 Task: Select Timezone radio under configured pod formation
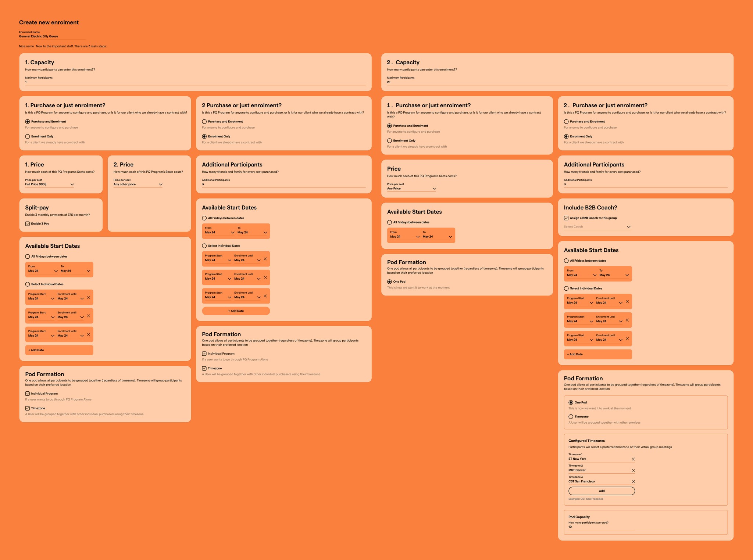(x=571, y=417)
